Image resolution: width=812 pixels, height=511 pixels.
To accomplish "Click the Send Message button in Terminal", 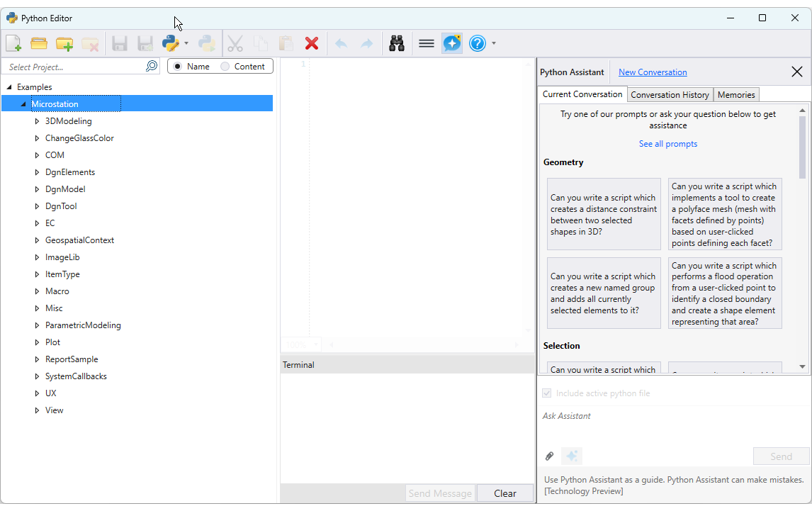I will pyautogui.click(x=440, y=493).
